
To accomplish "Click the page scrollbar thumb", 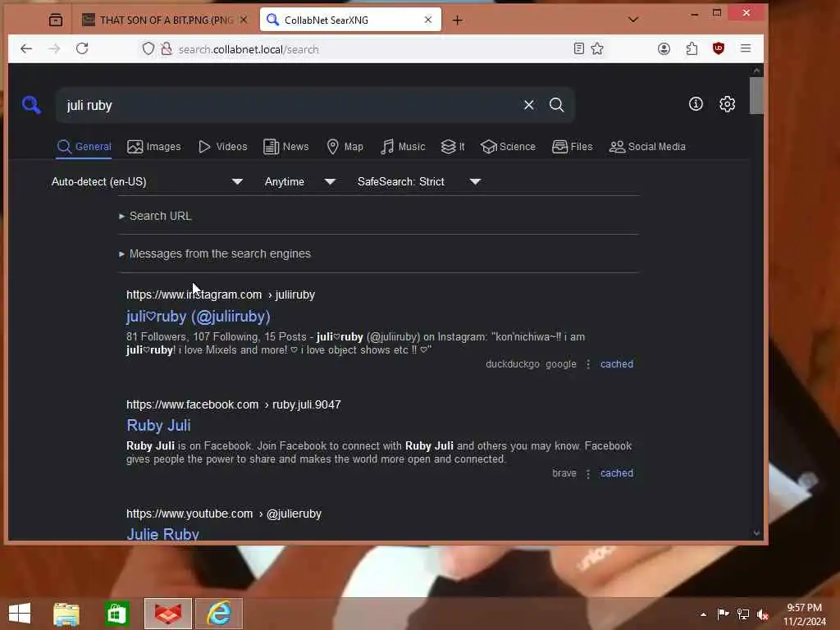I will click(756, 95).
